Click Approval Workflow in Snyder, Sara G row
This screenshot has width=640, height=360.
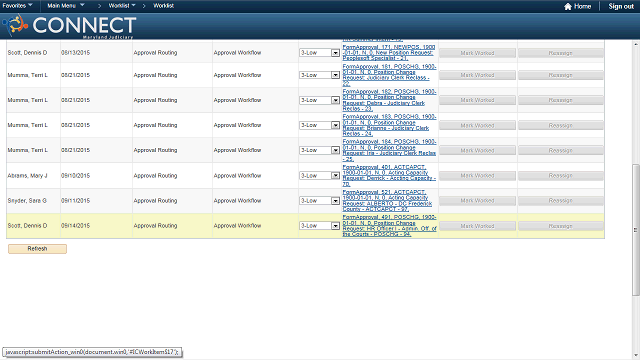237,201
